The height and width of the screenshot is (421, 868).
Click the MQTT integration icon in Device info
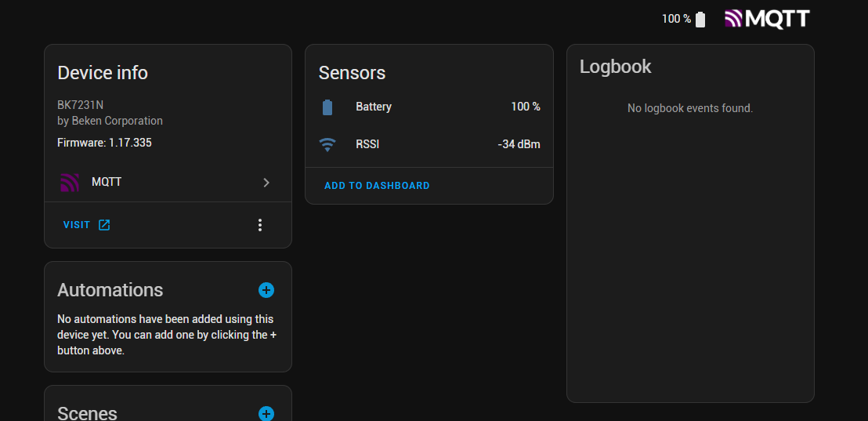[70, 182]
